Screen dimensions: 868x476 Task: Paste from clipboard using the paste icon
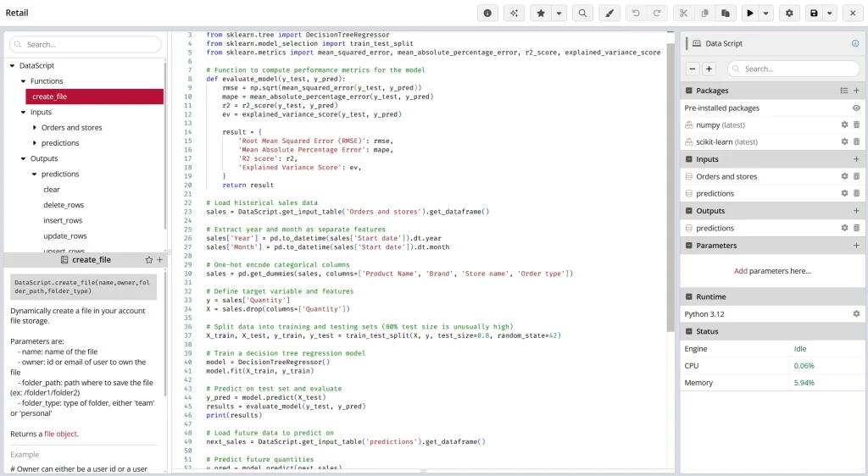click(x=726, y=14)
